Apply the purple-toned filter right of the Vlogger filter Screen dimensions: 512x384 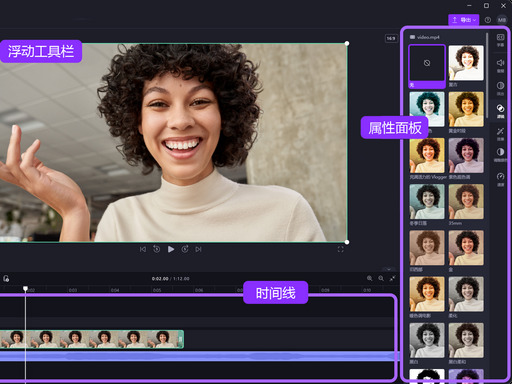coord(466,155)
